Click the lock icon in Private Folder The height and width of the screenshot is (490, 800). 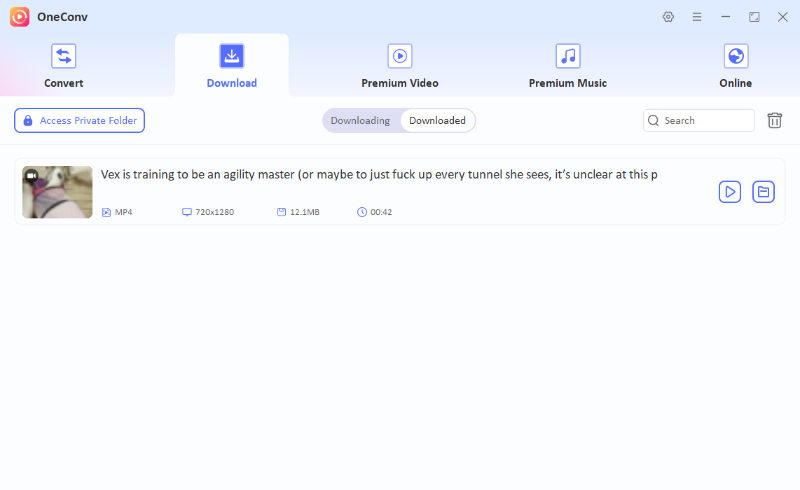28,120
